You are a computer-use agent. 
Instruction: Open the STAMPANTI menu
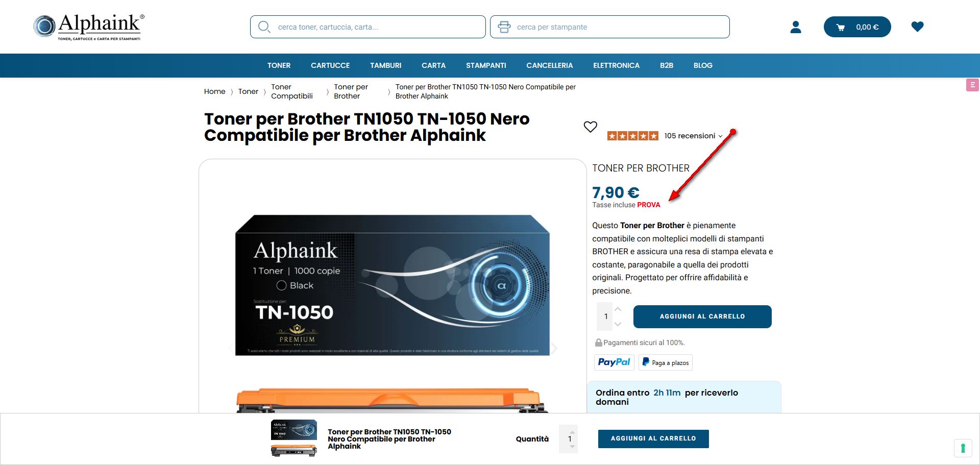pos(486,65)
